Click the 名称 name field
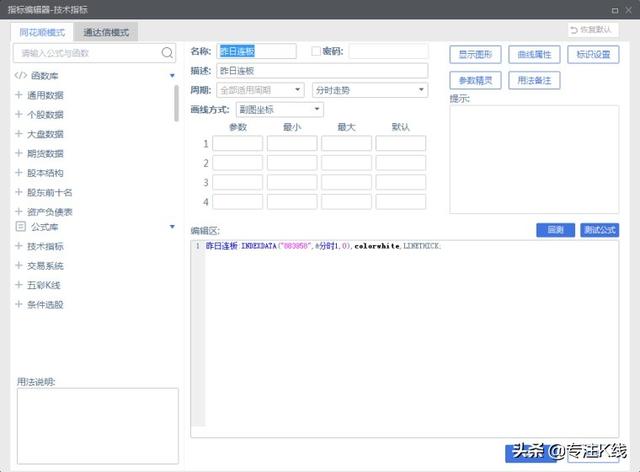This screenshot has width=640, height=472. point(256,51)
